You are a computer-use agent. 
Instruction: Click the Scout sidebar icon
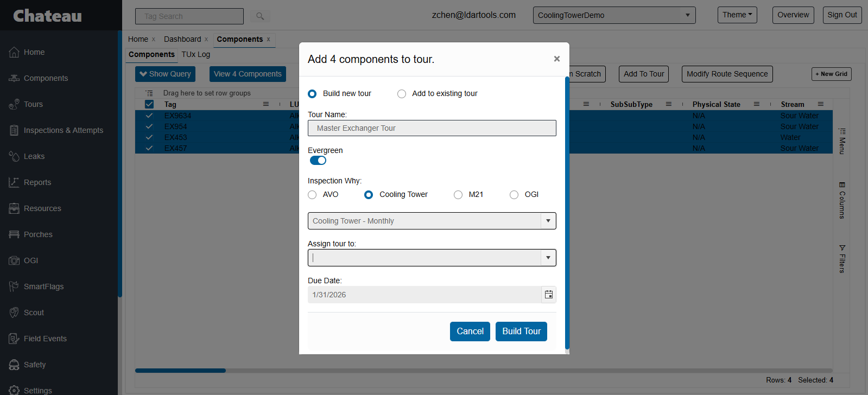coord(14,313)
